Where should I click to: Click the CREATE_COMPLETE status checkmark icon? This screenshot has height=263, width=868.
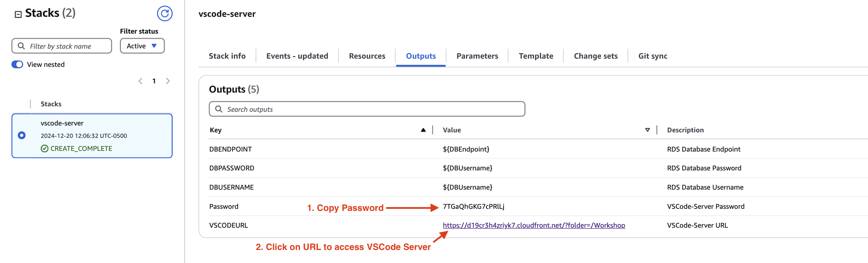pos(44,148)
